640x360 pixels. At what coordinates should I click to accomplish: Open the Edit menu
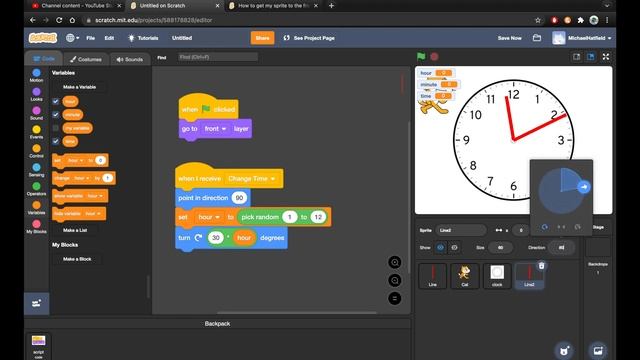[109, 38]
